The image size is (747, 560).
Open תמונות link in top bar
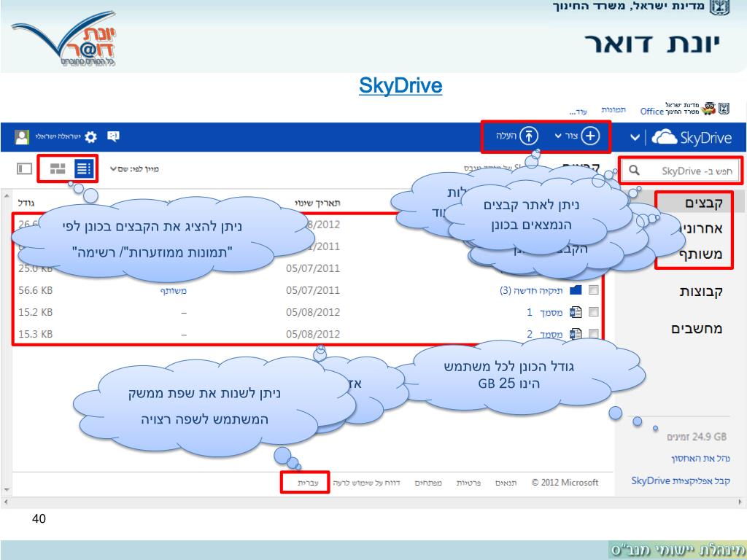(613, 110)
